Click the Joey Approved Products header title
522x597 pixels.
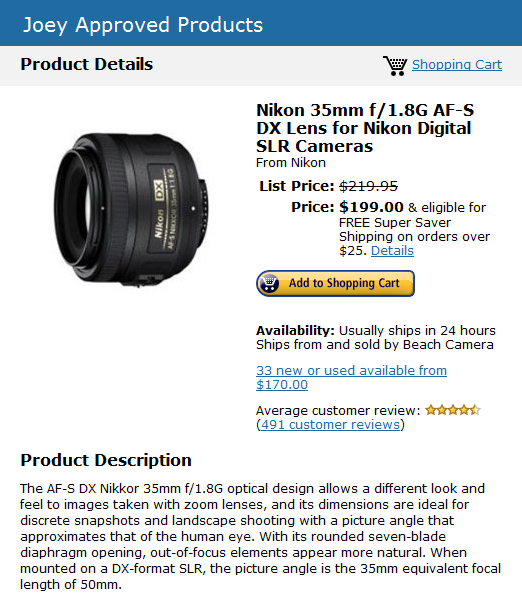click(x=143, y=25)
